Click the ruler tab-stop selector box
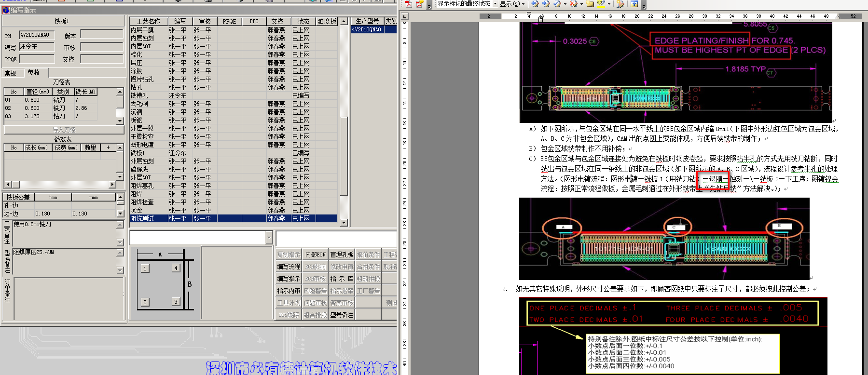 [404, 16]
